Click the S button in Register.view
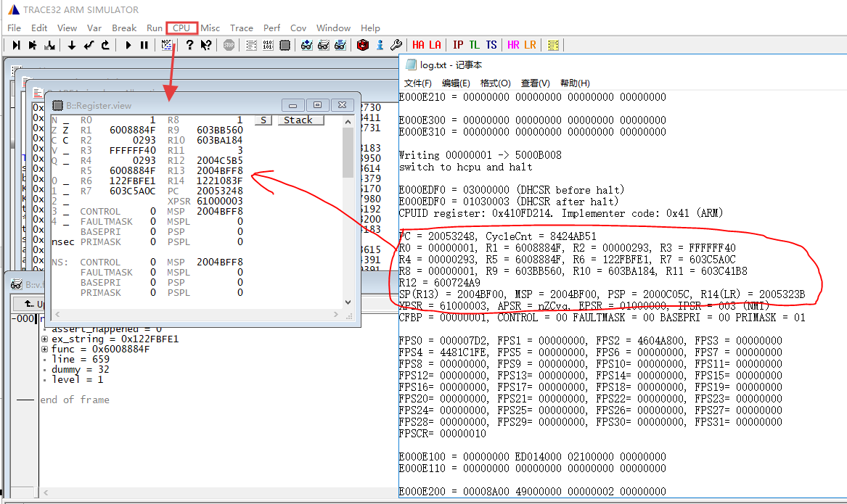Image resolution: width=847 pixels, height=504 pixels. coord(263,120)
